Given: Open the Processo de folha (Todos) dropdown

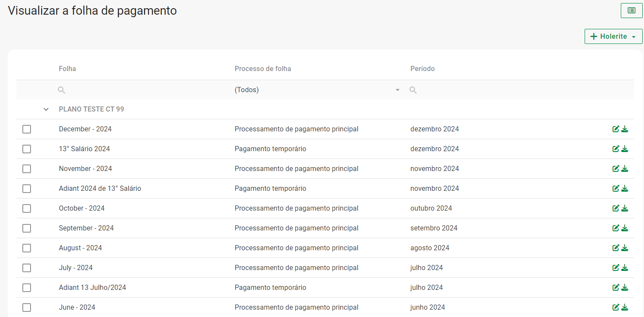Looking at the screenshot, I should pyautogui.click(x=317, y=90).
